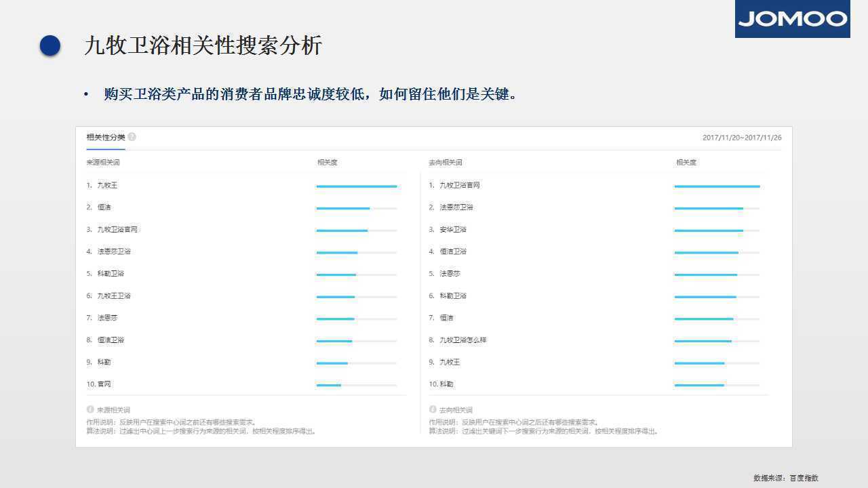Click relevance bar for source 恒洁
868x488 pixels.
click(x=357, y=209)
